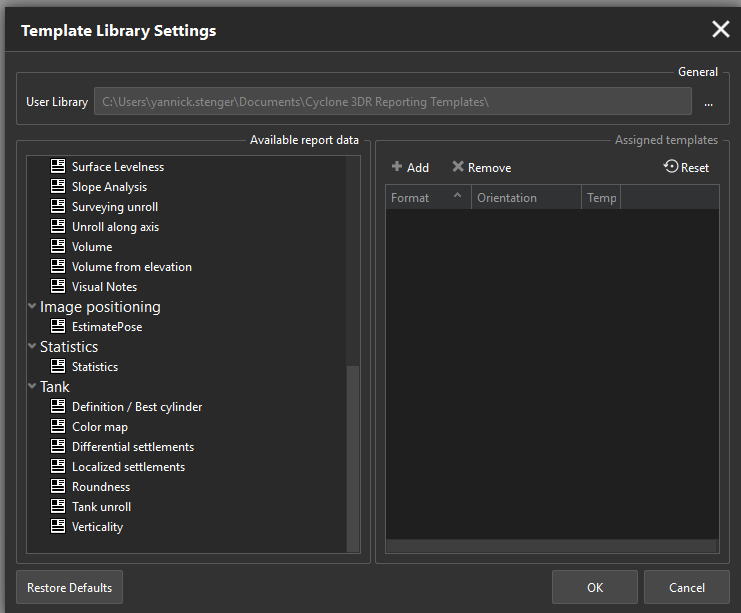Collapse the Image positioning group
This screenshot has height=613, width=741.
33,307
